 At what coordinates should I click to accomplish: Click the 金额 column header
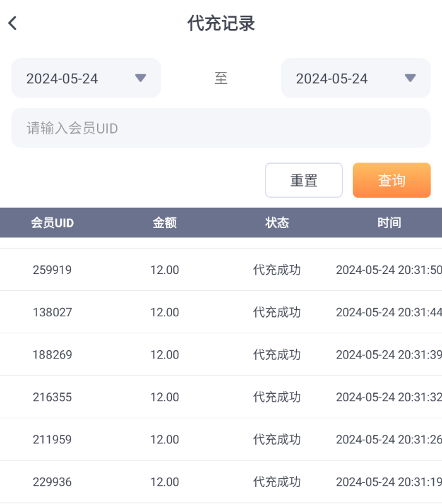(x=165, y=222)
